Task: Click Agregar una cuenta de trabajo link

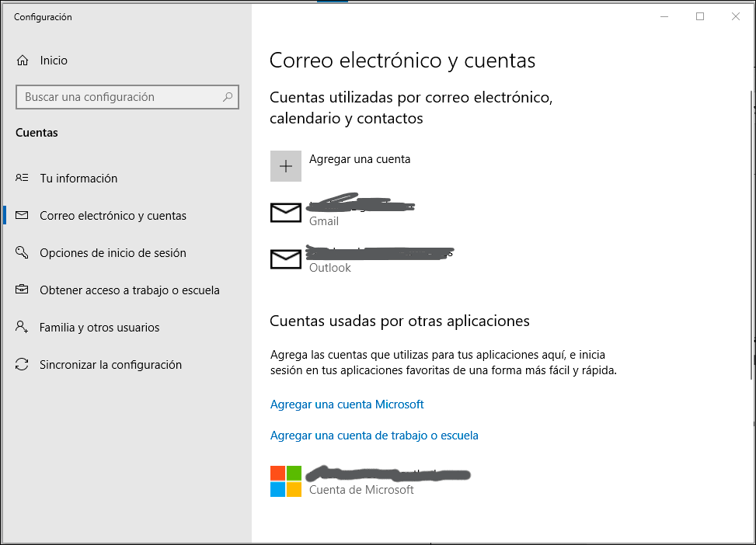Action: point(374,436)
